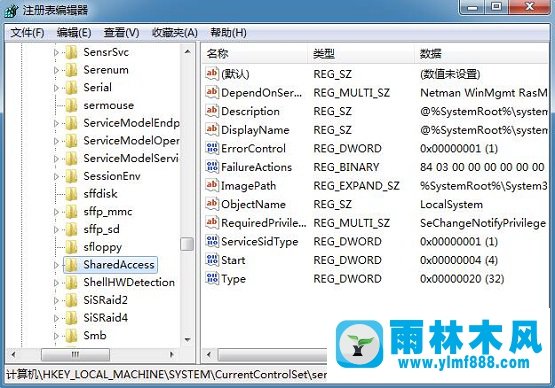Expand the Serial tree node

(x=56, y=88)
